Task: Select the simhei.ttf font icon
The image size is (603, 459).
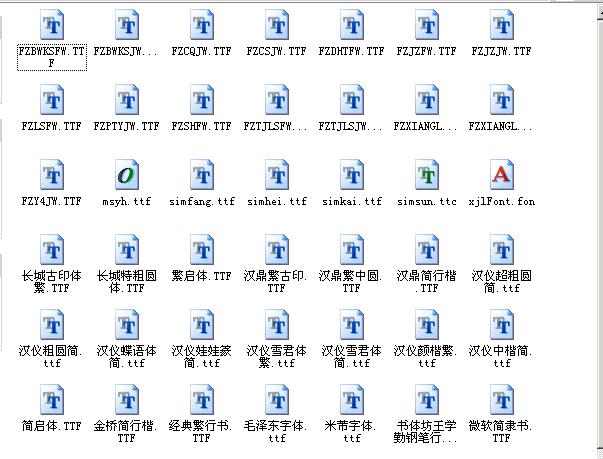Action: tap(277, 175)
